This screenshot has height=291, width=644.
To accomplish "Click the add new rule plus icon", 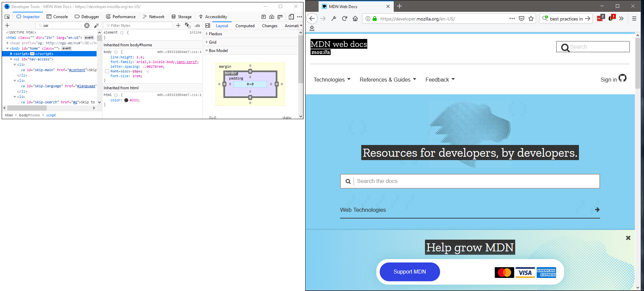I will point(178,26).
